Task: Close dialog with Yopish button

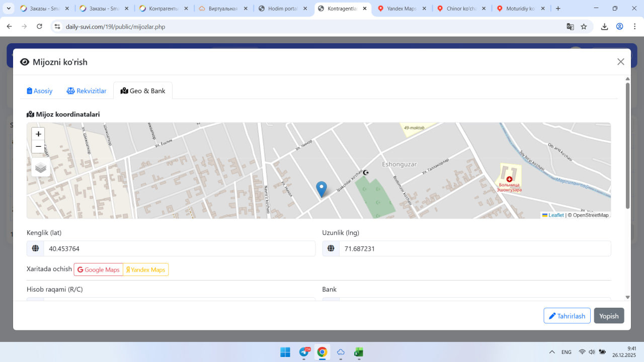Action: click(x=609, y=316)
